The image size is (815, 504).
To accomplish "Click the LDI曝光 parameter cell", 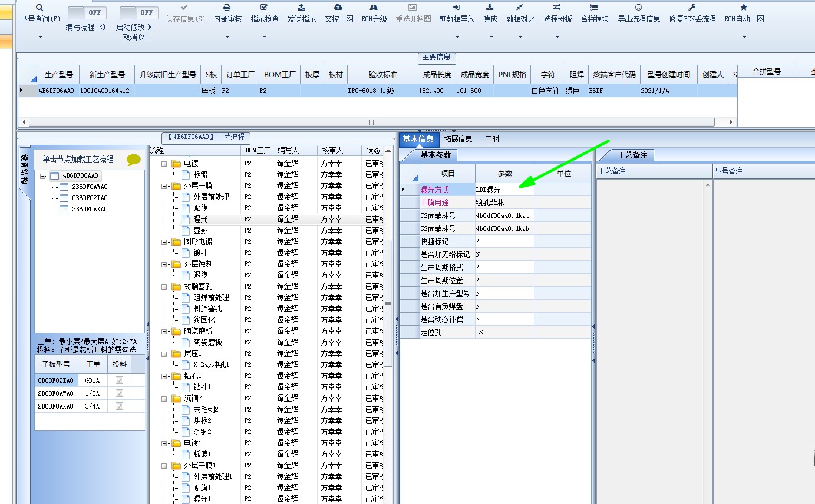I will 504,190.
